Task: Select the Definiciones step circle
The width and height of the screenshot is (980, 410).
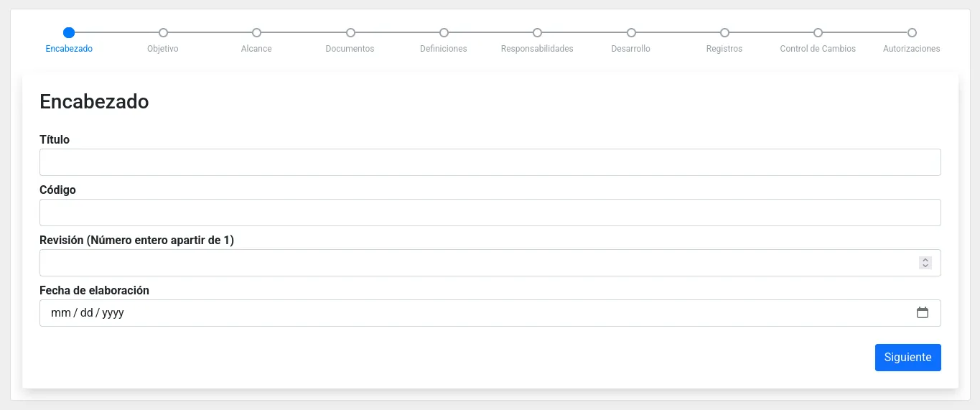Action: pyautogui.click(x=444, y=32)
